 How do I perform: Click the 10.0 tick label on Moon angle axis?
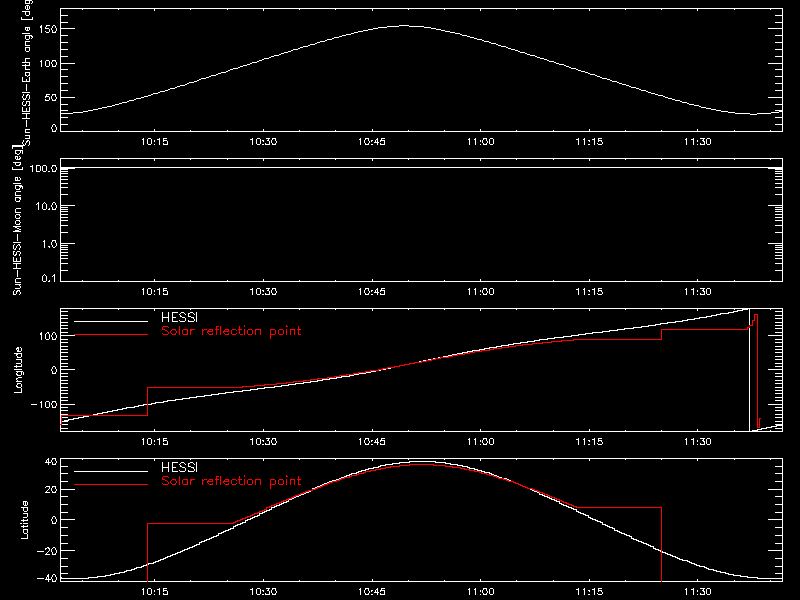(x=46, y=207)
